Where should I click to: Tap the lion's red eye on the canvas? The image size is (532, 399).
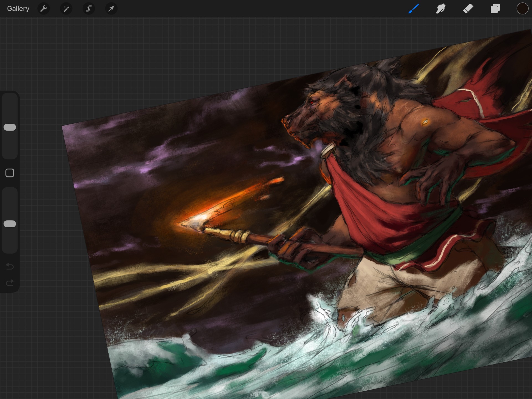pos(312,102)
